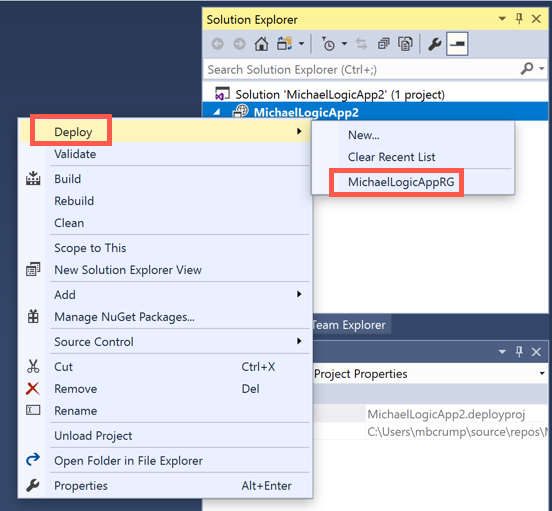
Task: Open Properties panel window position dropdown
Action: 502,352
